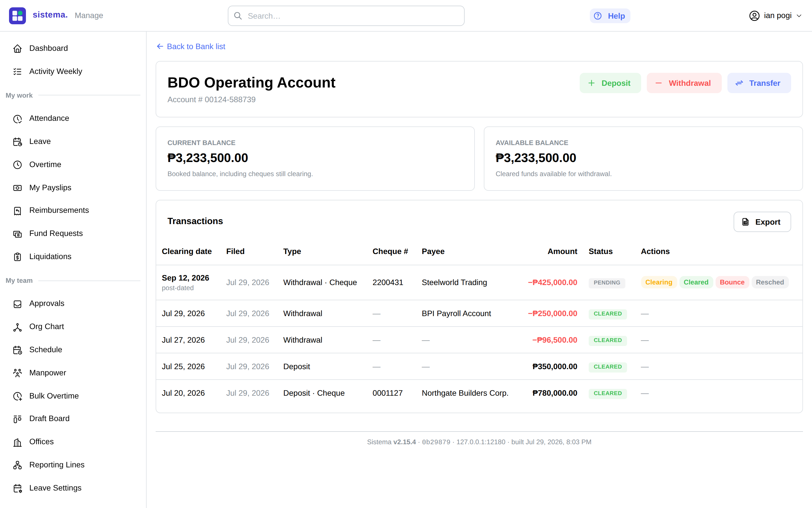The image size is (812, 508).
Task: Click the Deposit button
Action: pos(610,83)
